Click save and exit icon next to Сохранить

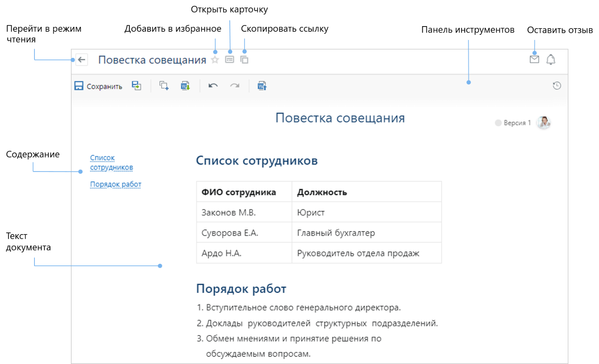tap(137, 86)
